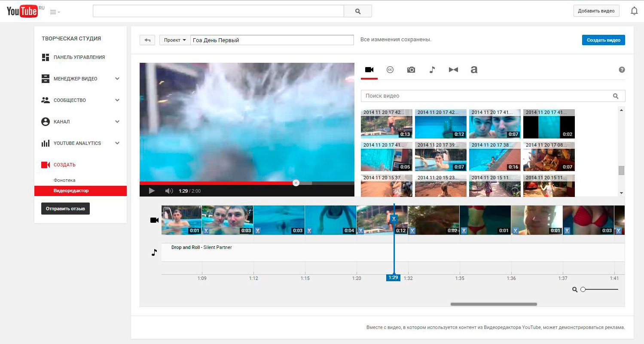
Task: Click the timeline zoom slider handle
Action: coord(583,289)
